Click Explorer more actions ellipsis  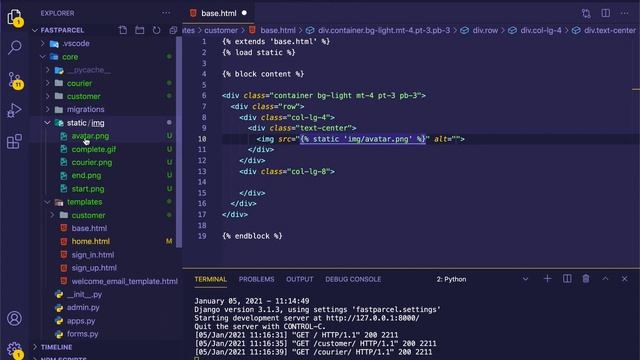coord(166,13)
